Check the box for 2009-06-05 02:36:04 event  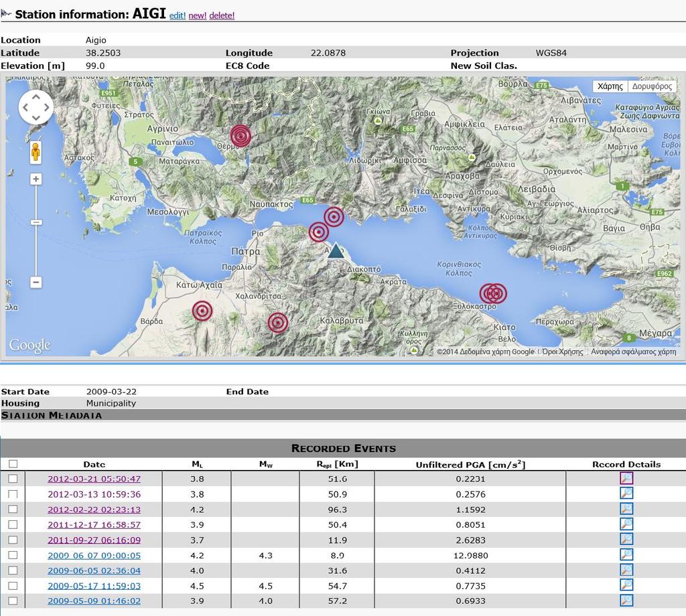[13, 570]
